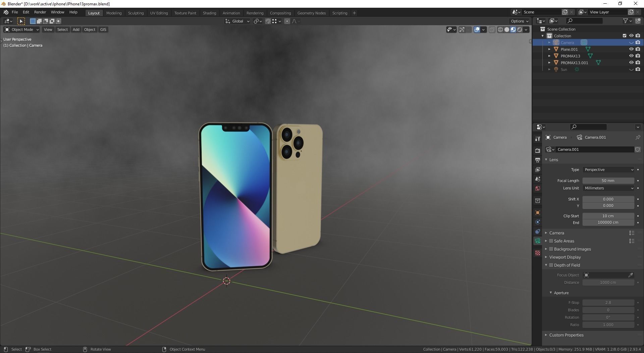Open the Render menu

(40, 12)
